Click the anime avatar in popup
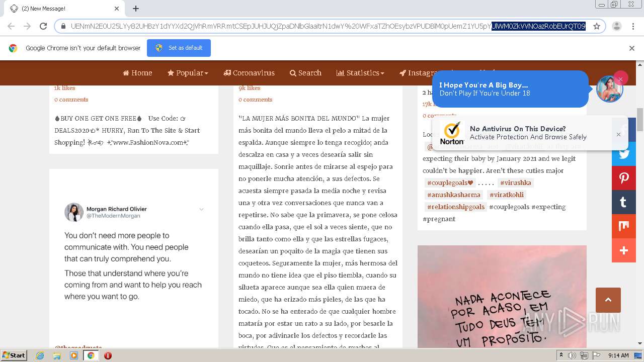 click(x=609, y=89)
